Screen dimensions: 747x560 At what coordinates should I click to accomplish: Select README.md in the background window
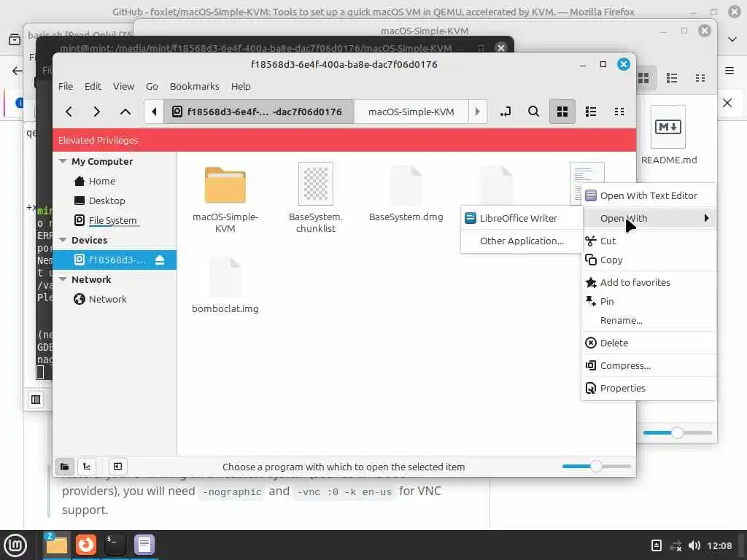[668, 136]
